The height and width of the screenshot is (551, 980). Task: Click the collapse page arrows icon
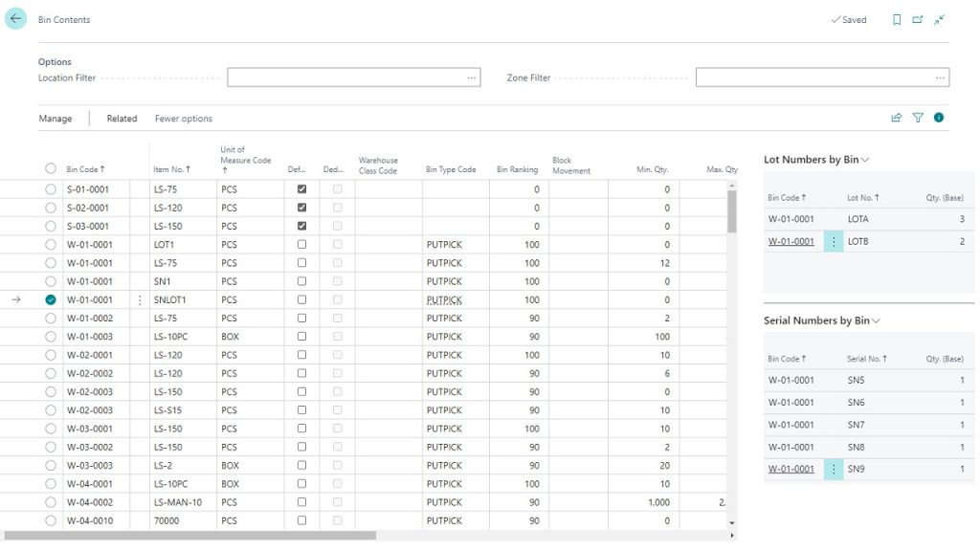click(940, 19)
